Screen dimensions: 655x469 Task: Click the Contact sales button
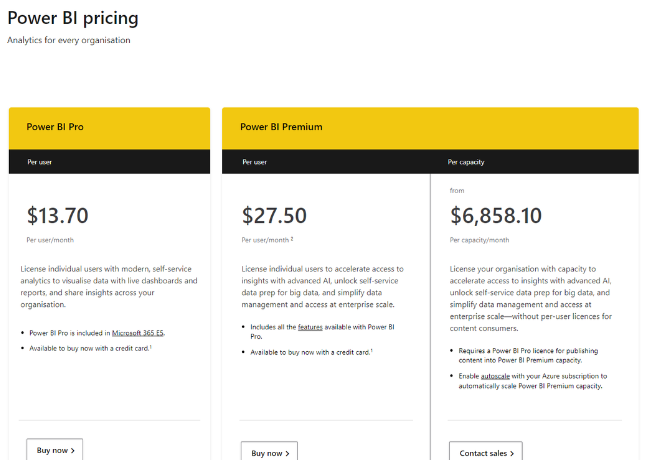[x=485, y=453]
